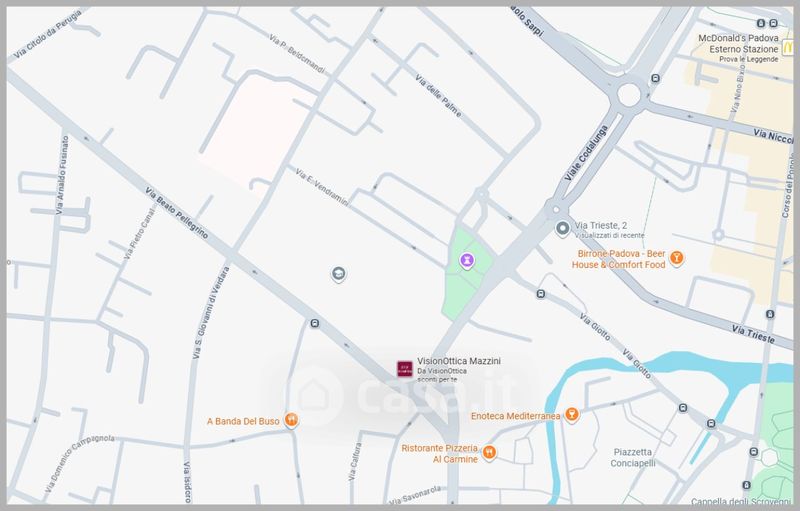Select the Via Trieste, 2 location pin
The width and height of the screenshot is (800, 511).
coord(562,230)
